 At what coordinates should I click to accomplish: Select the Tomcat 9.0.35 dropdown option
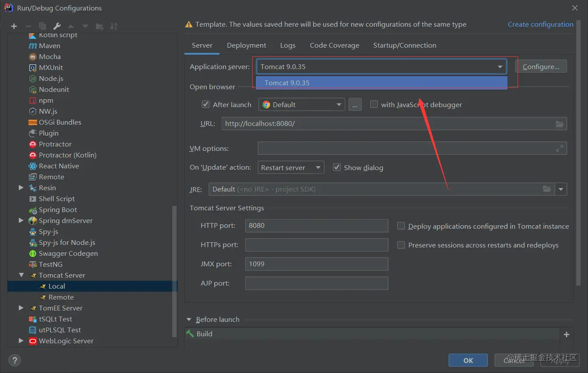pyautogui.click(x=382, y=83)
